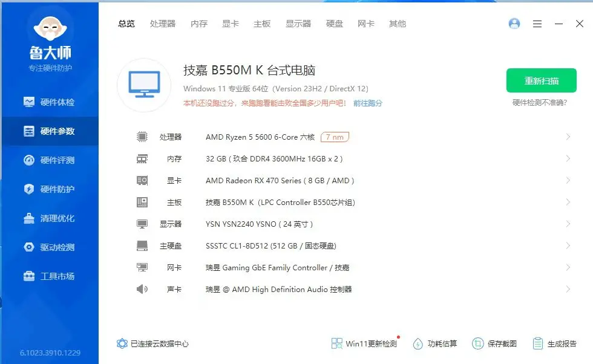Click the 网卡 network adapter icon
Image resolution: width=593 pixels, height=364 pixels.
pos(142,268)
